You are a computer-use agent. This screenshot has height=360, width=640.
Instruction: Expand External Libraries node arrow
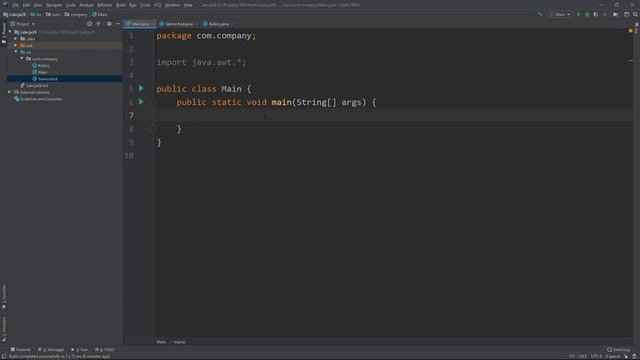pos(10,92)
